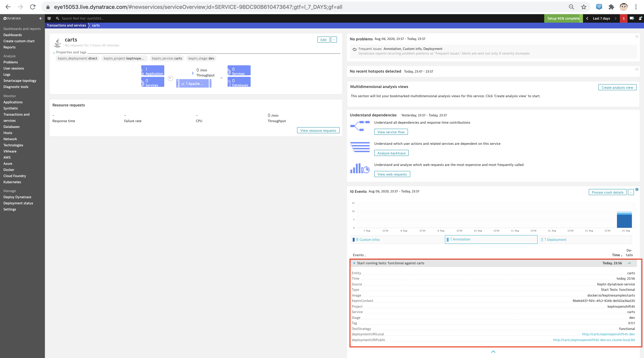This screenshot has width=644, height=358.
Task: Click View resource requests button
Action: tap(318, 130)
